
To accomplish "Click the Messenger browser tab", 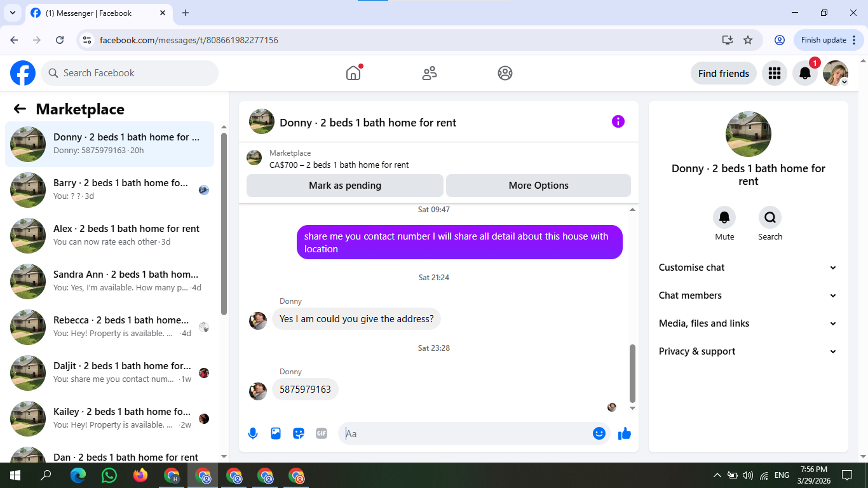I will (100, 13).
